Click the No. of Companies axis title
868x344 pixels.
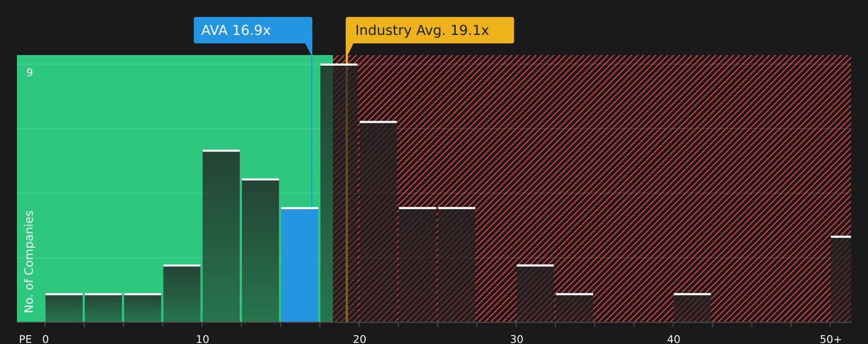29,261
